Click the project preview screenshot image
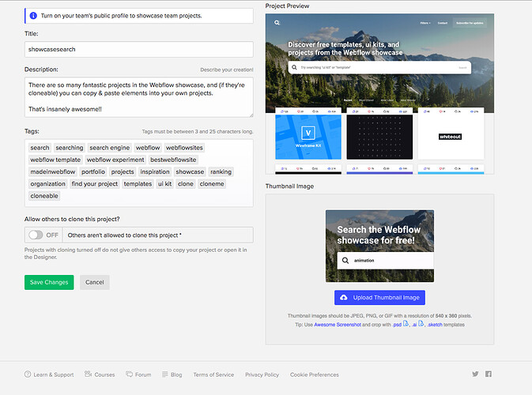Viewport: 532px width, 395px height. click(379, 94)
